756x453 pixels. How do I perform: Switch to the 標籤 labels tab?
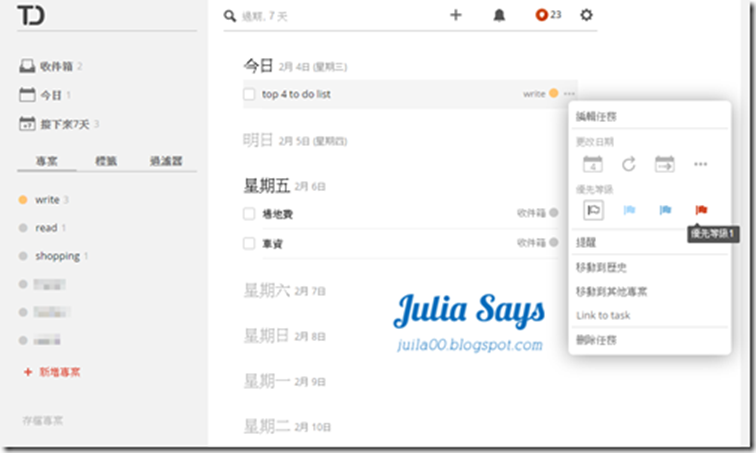point(106,161)
